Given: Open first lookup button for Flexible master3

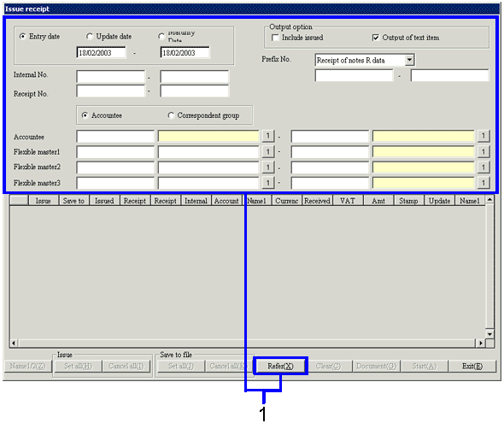Looking at the screenshot, I should tap(268, 183).
